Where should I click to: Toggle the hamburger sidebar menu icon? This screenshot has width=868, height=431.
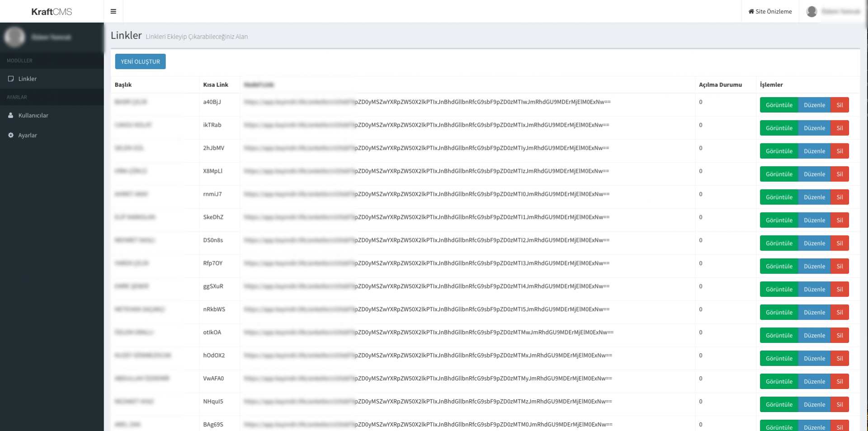(x=113, y=11)
